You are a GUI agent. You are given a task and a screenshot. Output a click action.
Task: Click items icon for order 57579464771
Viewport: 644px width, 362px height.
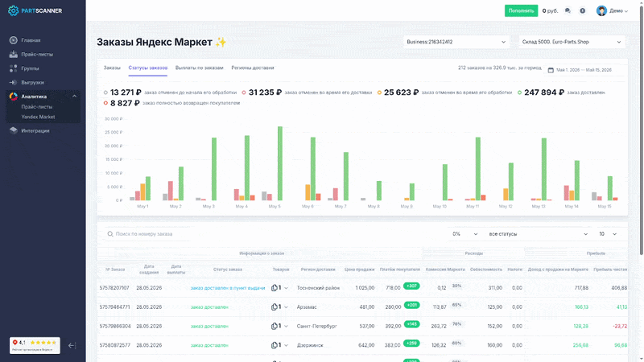(275, 307)
